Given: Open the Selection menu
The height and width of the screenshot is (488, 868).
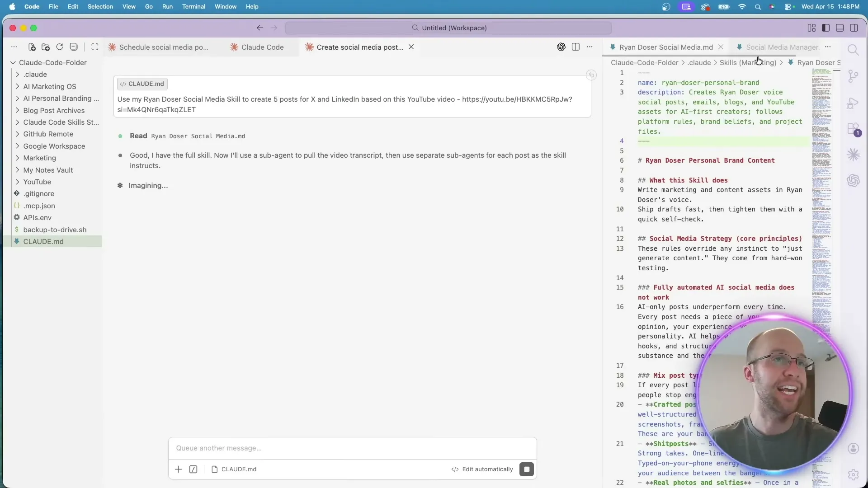Looking at the screenshot, I should point(100,7).
